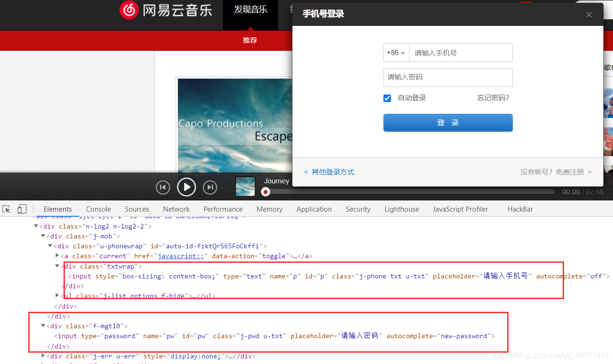Open the +86 country code dropdown
613x364 pixels.
[396, 53]
